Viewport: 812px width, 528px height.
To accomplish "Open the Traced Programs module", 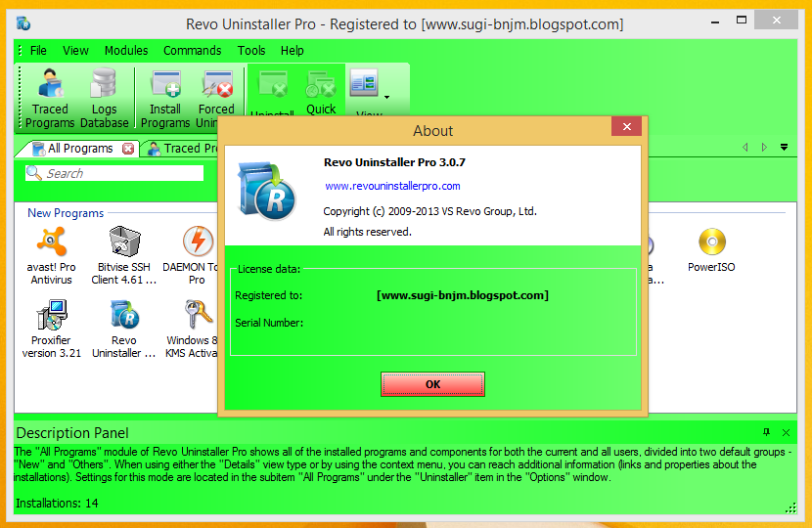I will (x=50, y=98).
